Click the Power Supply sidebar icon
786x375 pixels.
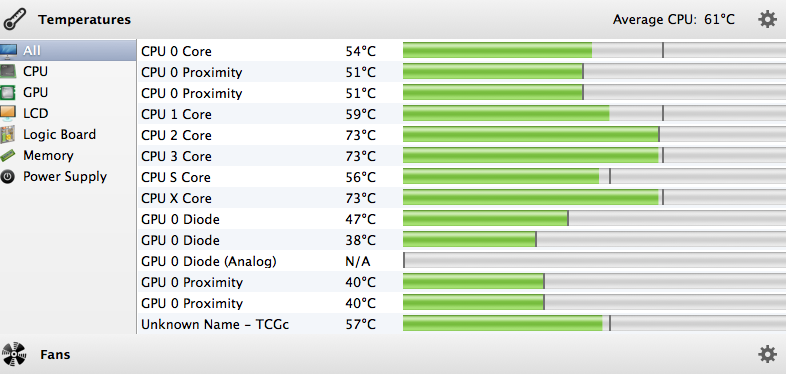pyautogui.click(x=8, y=177)
